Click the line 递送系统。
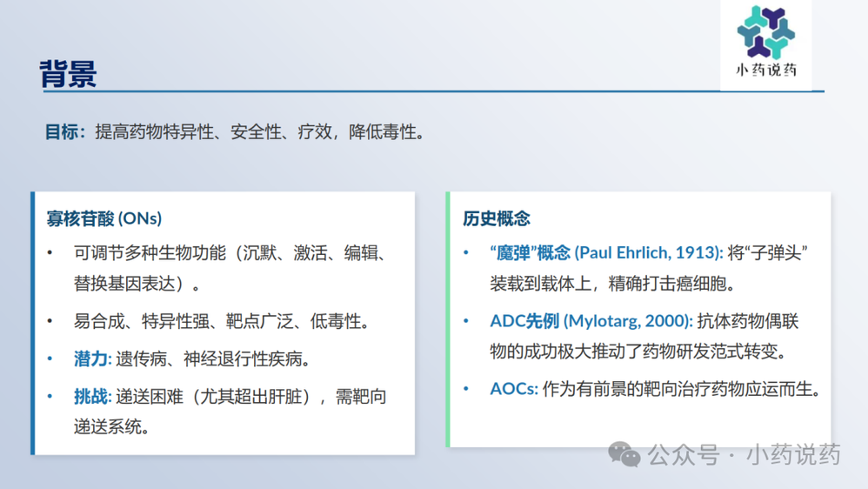This screenshot has width=868, height=489. pos(112,426)
